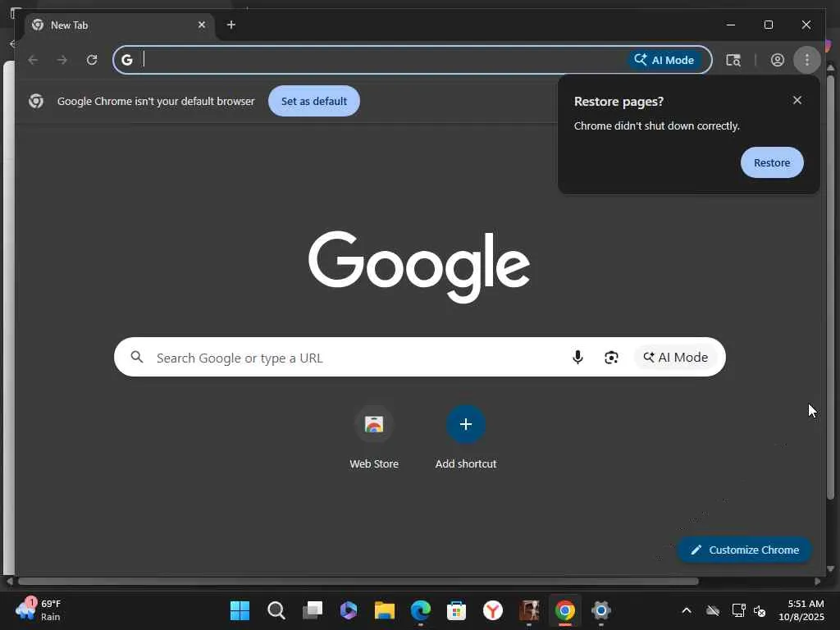
Task: Open Copilot from the taskbar
Action: (x=348, y=610)
